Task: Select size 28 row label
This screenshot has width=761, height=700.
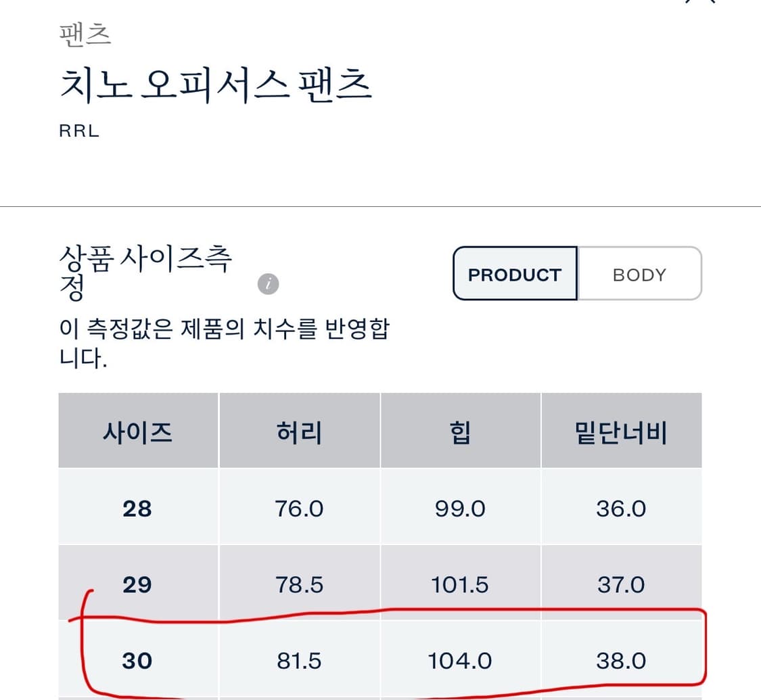Action: 137,509
